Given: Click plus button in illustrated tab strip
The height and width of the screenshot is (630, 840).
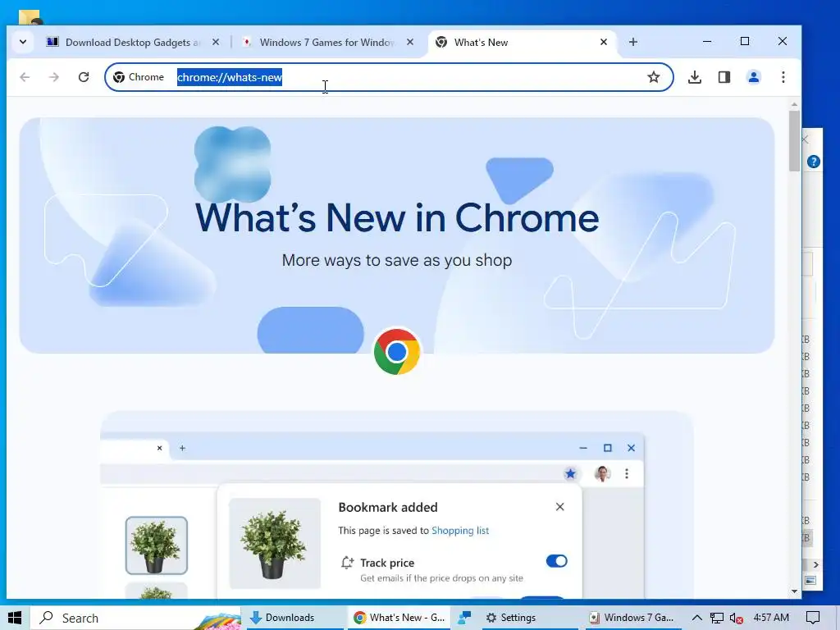Looking at the screenshot, I should [x=182, y=448].
